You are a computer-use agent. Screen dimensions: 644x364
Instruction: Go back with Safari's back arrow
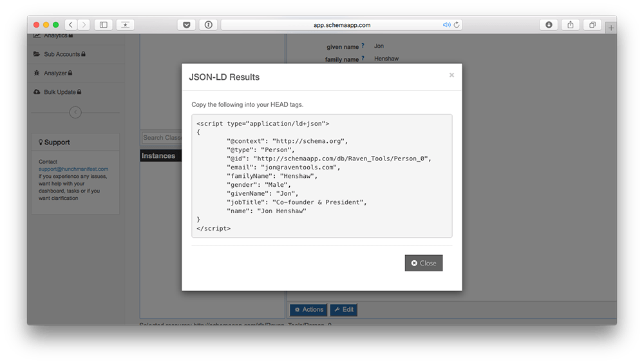click(x=71, y=24)
